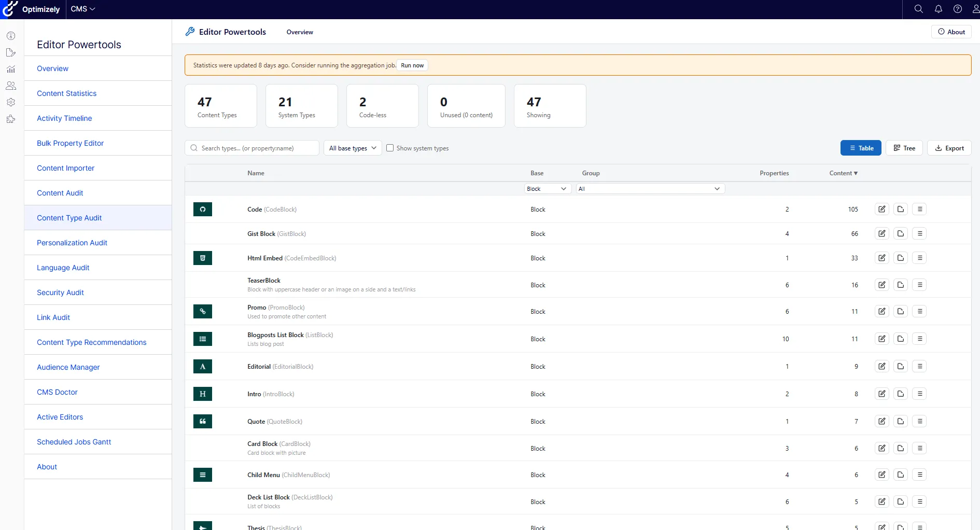The image size is (980, 530).
Task: Open the All base types dropdown
Action: pyautogui.click(x=353, y=148)
